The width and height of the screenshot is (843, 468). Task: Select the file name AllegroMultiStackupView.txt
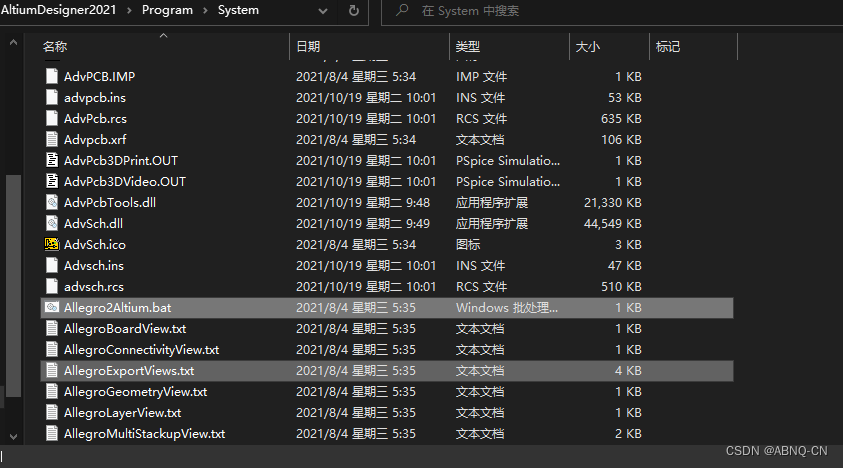coord(144,433)
